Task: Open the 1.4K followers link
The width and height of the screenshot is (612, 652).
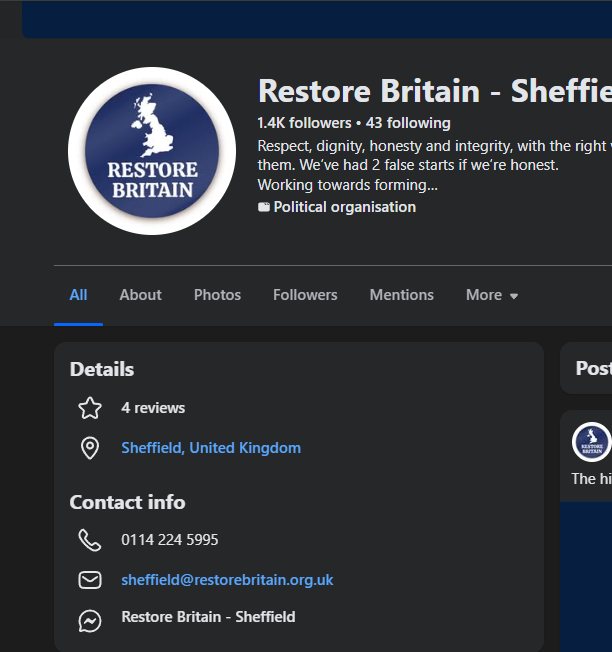Action: pyautogui.click(x=304, y=123)
